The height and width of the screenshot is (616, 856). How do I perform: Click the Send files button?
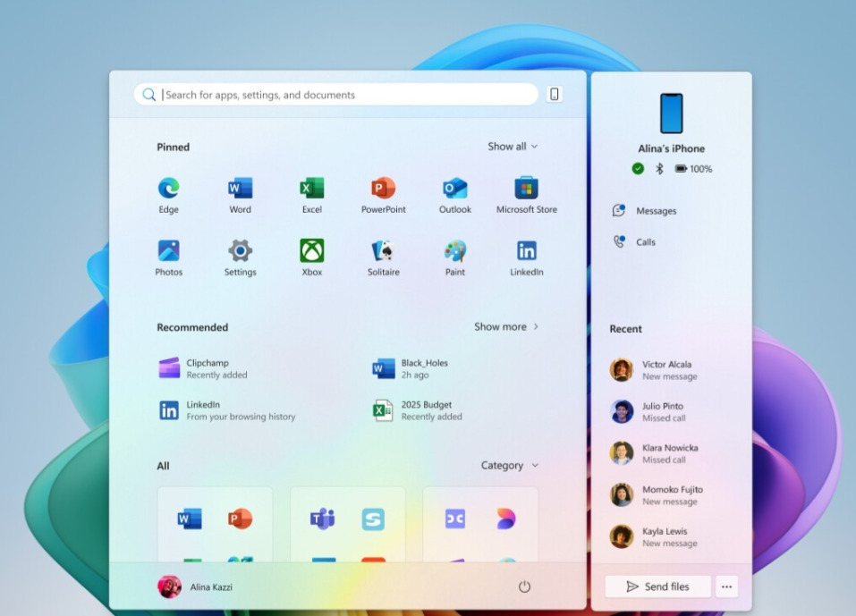(657, 586)
